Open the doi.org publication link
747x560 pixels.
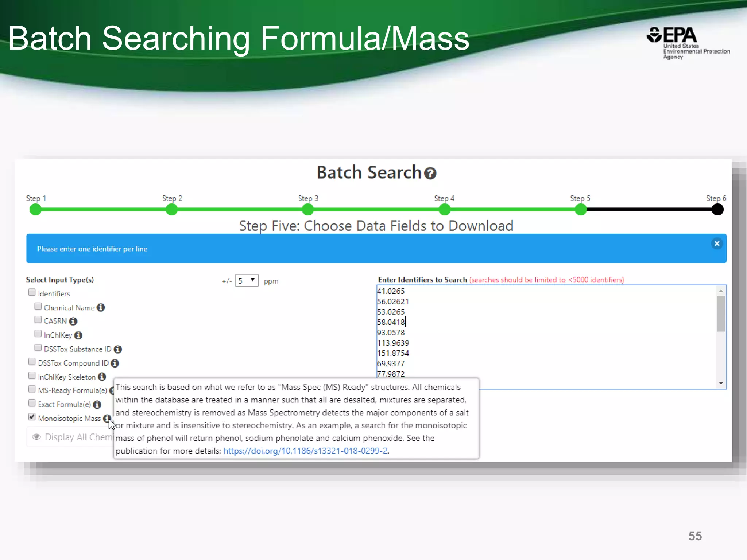tap(306, 451)
